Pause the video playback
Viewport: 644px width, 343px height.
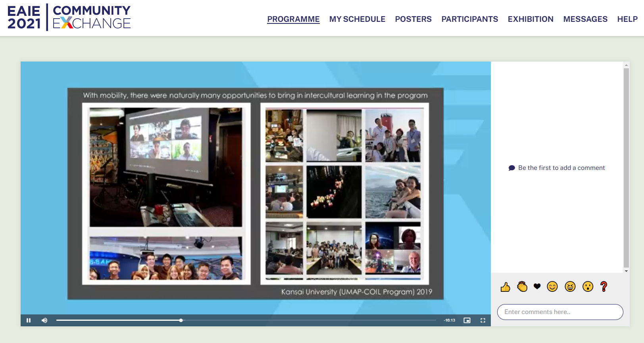click(29, 320)
